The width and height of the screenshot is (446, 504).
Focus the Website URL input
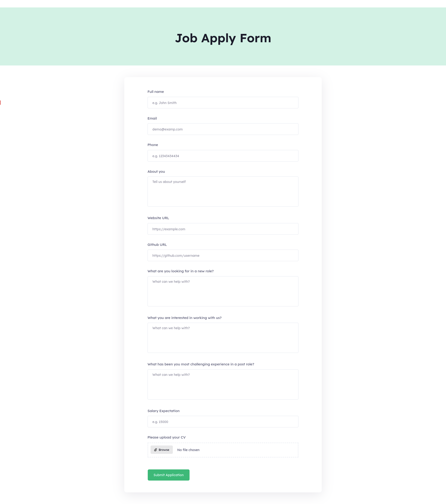223,229
